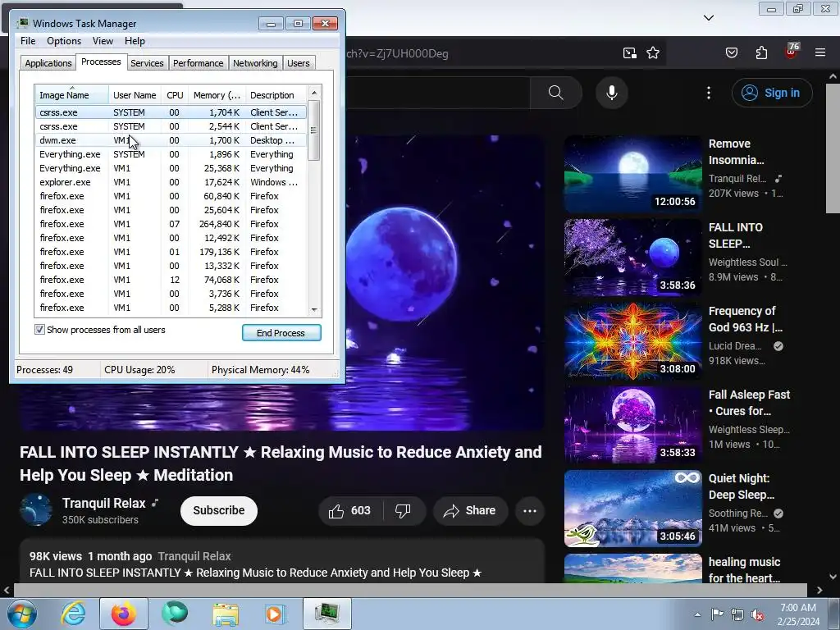Open Frequency of God 963 Hz thumbnail
This screenshot has width=840, height=630.
pos(632,341)
